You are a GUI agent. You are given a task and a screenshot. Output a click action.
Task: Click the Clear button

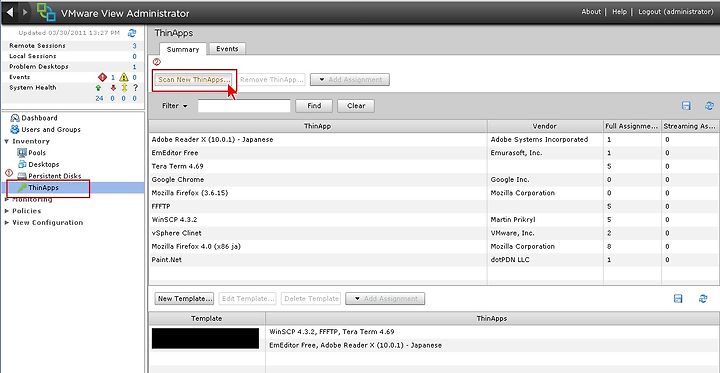pos(356,106)
